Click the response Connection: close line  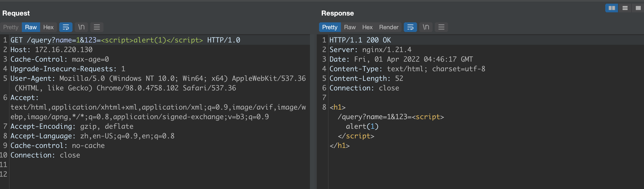(364, 88)
